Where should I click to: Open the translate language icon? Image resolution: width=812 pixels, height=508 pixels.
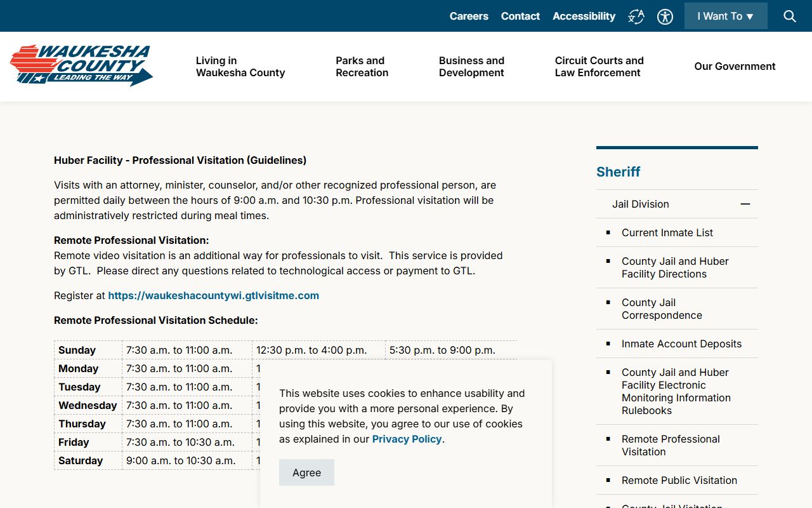click(x=636, y=17)
